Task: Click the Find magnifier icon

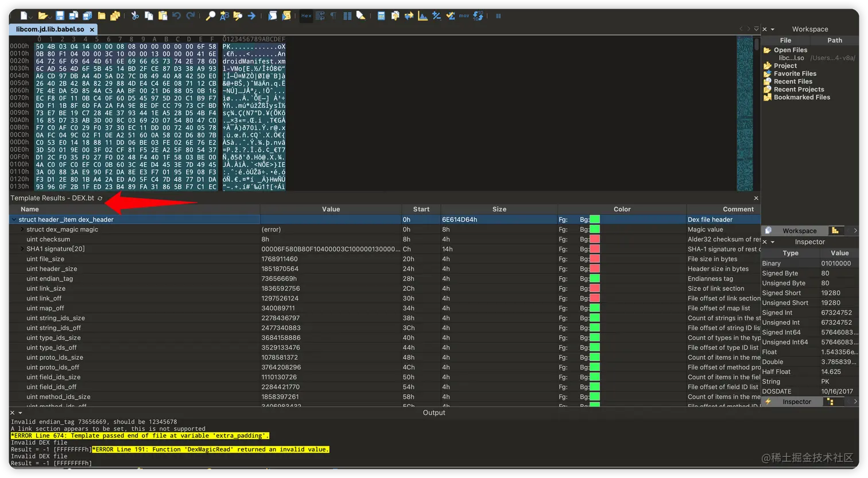Action: pyautogui.click(x=211, y=16)
